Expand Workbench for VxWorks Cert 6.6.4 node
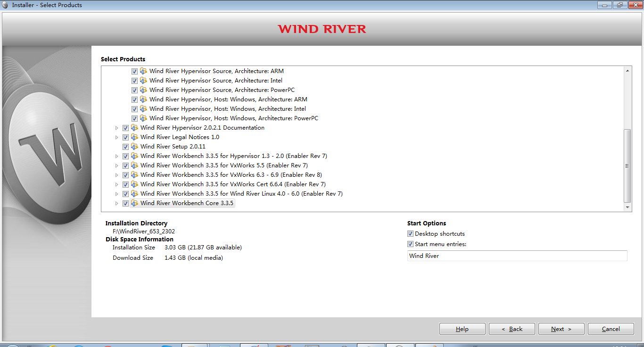Viewport: 644px width, 347px height. coord(117,184)
